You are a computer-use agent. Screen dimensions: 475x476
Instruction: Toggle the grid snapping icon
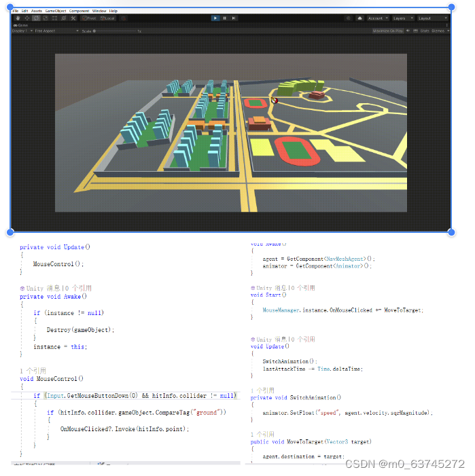[x=123, y=18]
